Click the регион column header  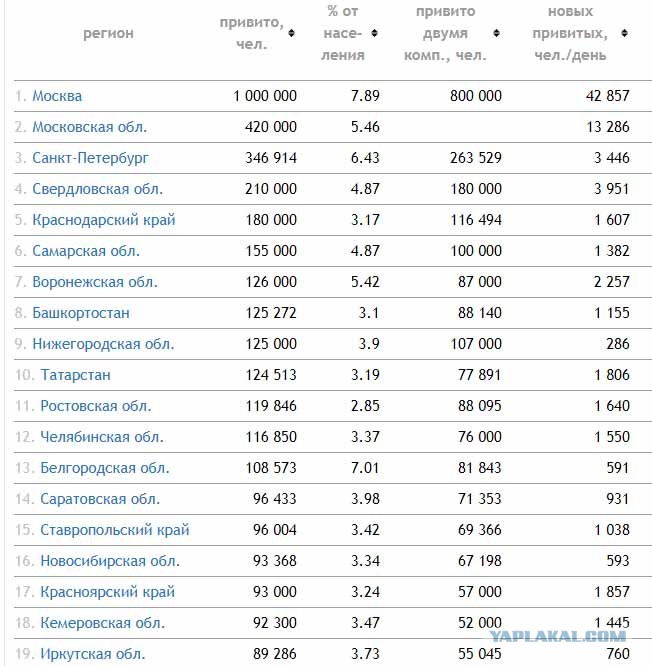108,33
